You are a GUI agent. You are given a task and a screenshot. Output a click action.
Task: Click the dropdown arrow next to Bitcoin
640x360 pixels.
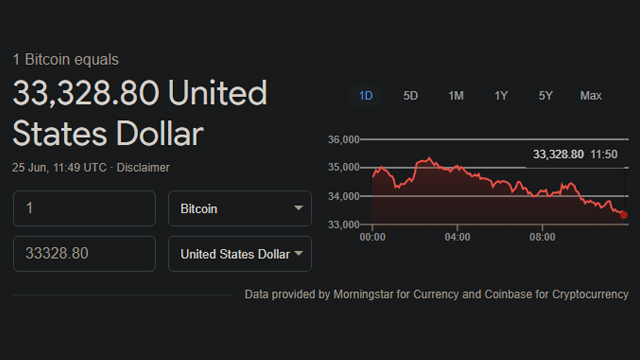point(298,208)
